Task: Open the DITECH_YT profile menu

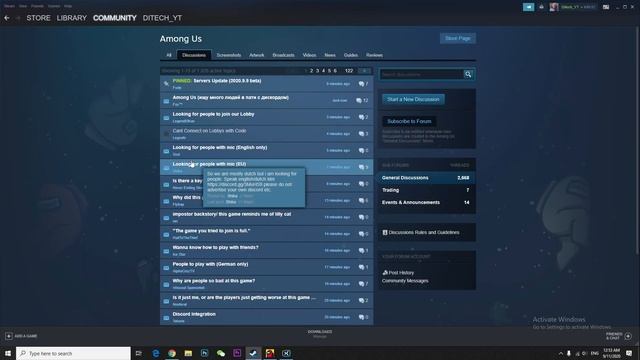Action: [162, 18]
